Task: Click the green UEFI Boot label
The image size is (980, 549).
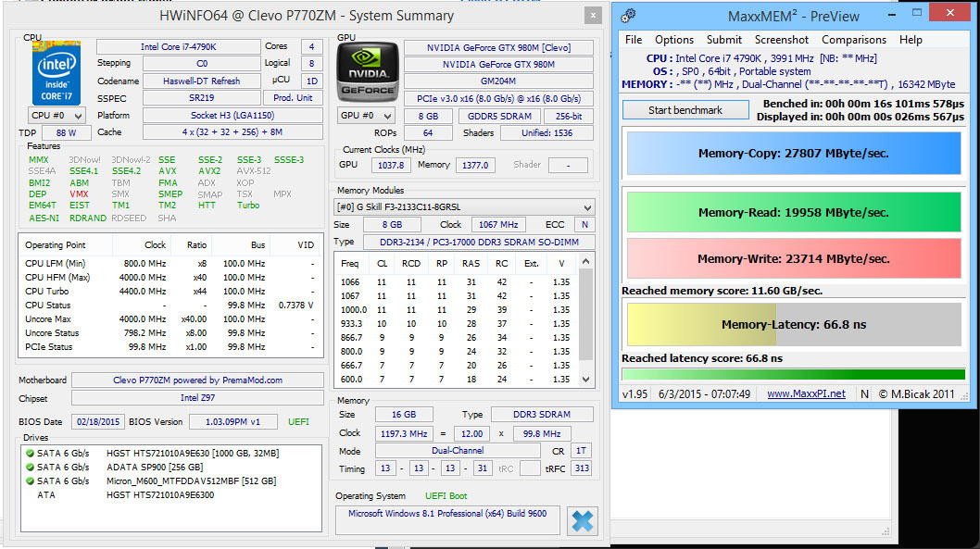Action: (x=446, y=496)
